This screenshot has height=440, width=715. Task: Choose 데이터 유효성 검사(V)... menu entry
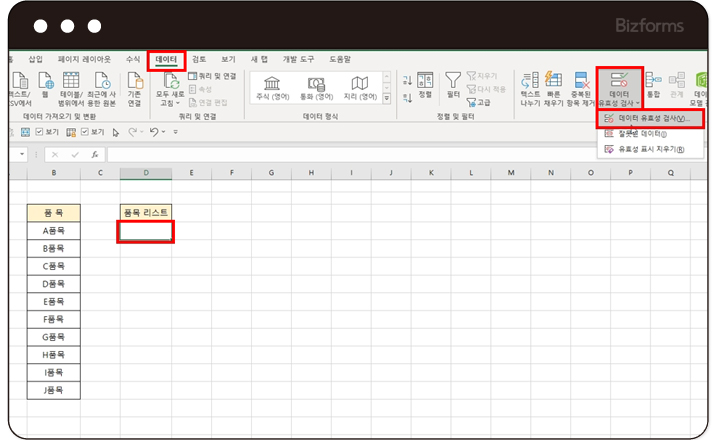coord(652,118)
